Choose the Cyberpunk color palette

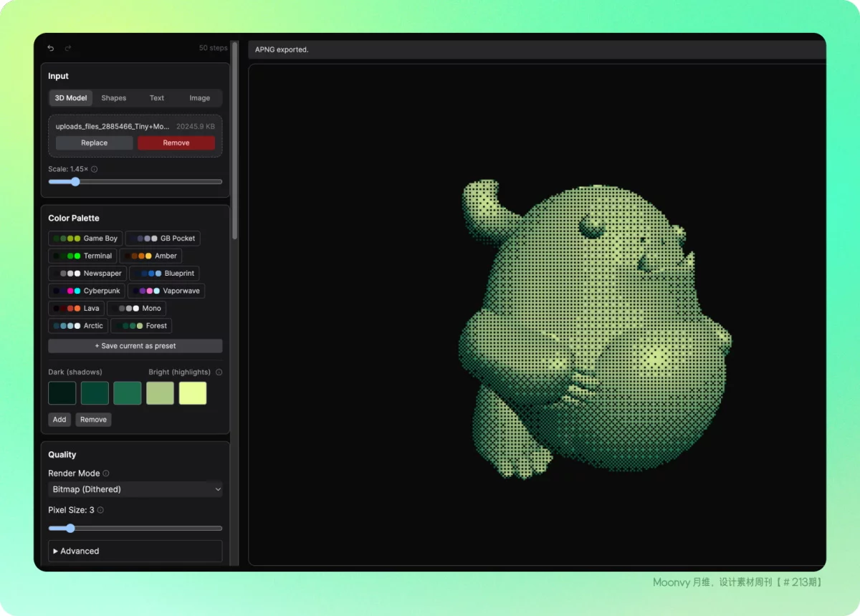pyautogui.click(x=87, y=291)
